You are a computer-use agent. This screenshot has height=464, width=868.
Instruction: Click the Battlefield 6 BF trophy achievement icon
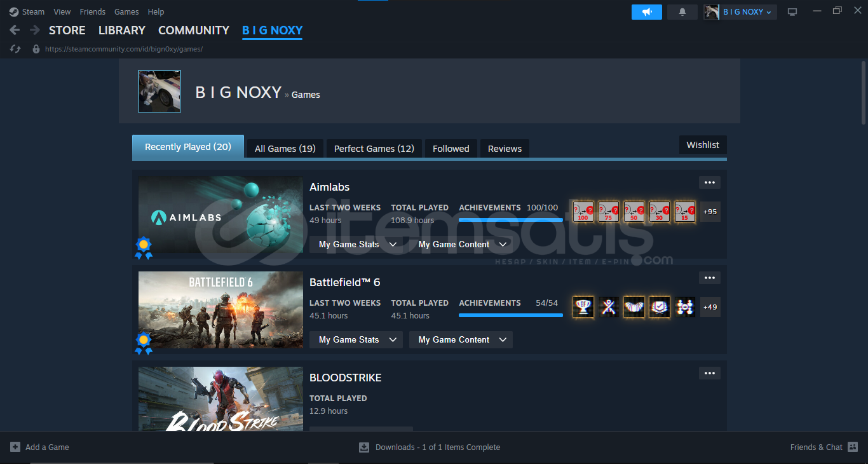tap(583, 307)
